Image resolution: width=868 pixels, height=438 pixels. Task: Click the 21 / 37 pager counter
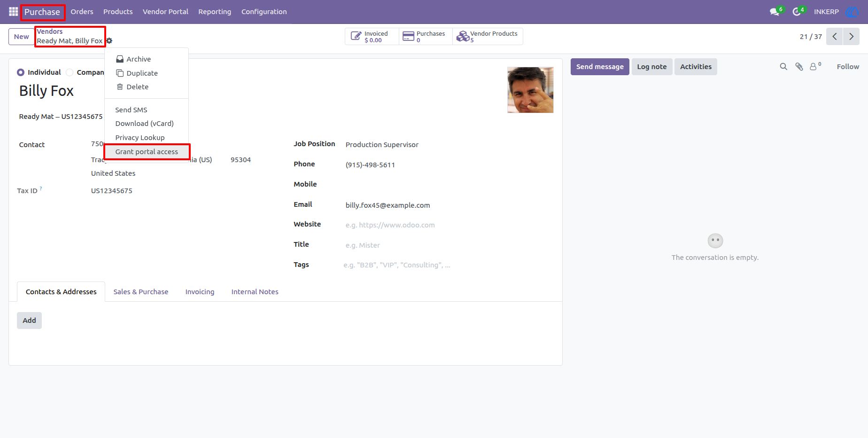point(811,37)
